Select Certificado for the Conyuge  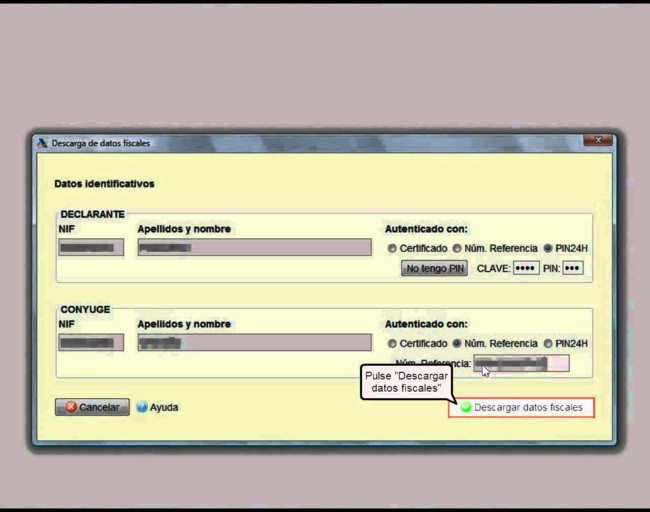[x=392, y=343]
